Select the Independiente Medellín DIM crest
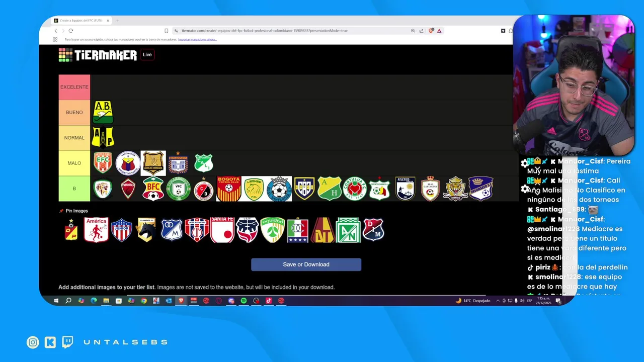Screen dimensions: 644x362 [x=373, y=230]
